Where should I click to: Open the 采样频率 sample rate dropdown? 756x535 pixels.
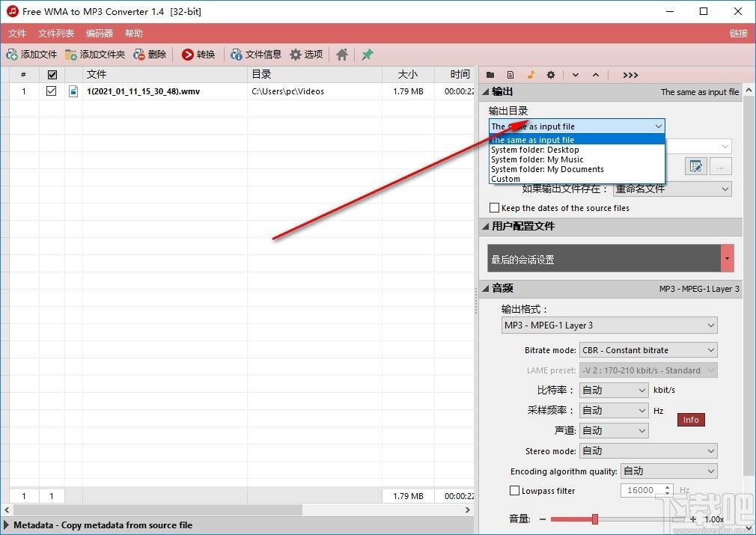click(x=614, y=410)
